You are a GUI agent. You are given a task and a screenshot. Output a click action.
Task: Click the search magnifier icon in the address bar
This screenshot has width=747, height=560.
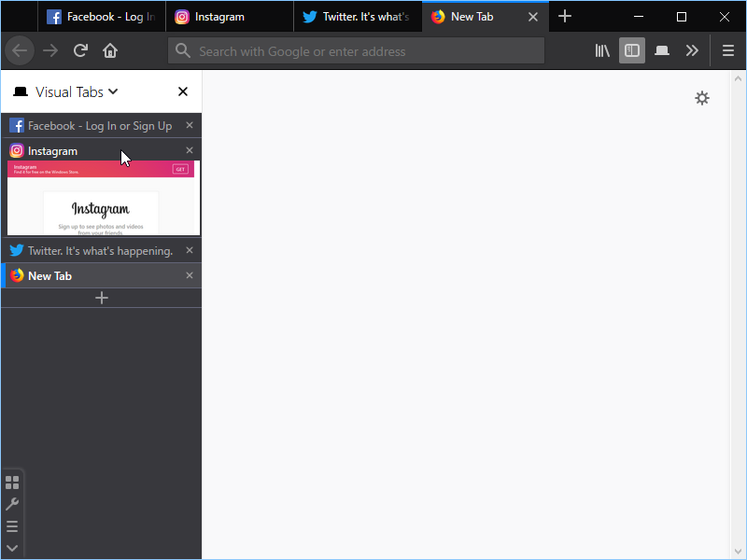(x=182, y=50)
